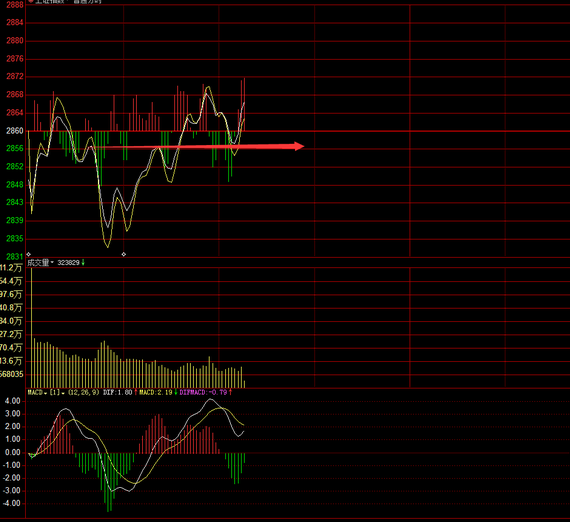Click the green 2856 price axis label
This screenshot has width=570, height=522.
pyautogui.click(x=15, y=148)
